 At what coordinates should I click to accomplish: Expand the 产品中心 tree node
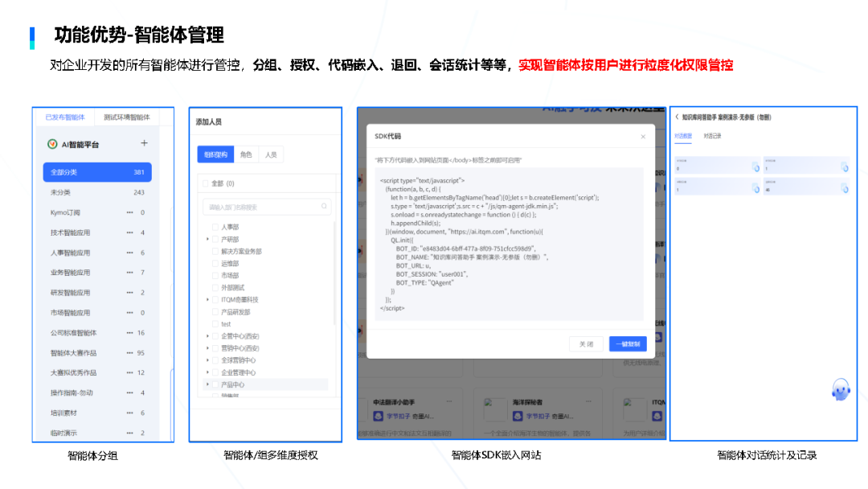tap(207, 384)
